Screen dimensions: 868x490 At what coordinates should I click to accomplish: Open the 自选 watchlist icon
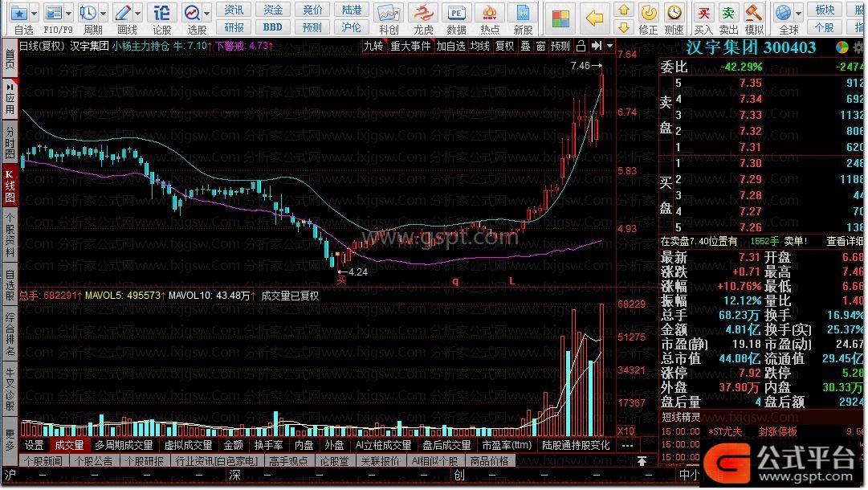[18, 13]
